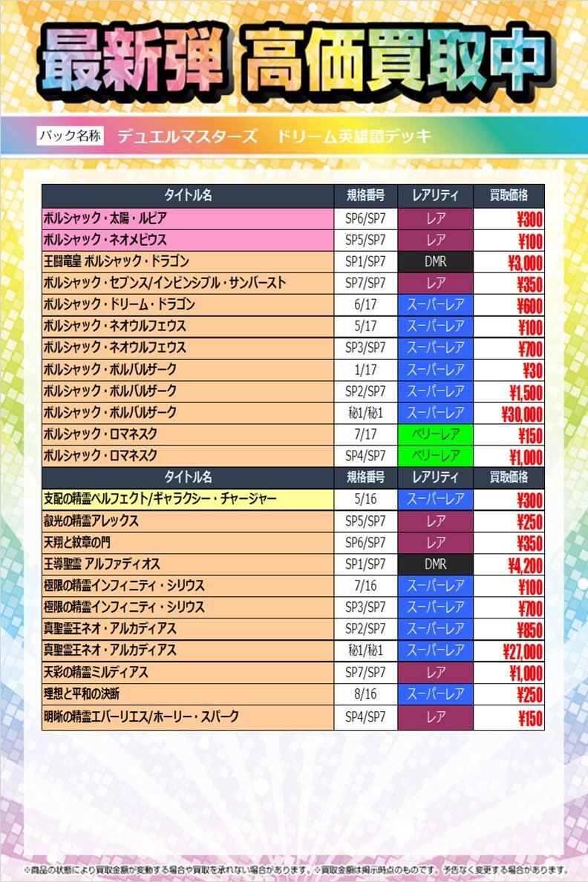Click SP7/SP7 code in 天彩の精霊ミルディアス row
This screenshot has height=882, width=588.
tap(366, 672)
